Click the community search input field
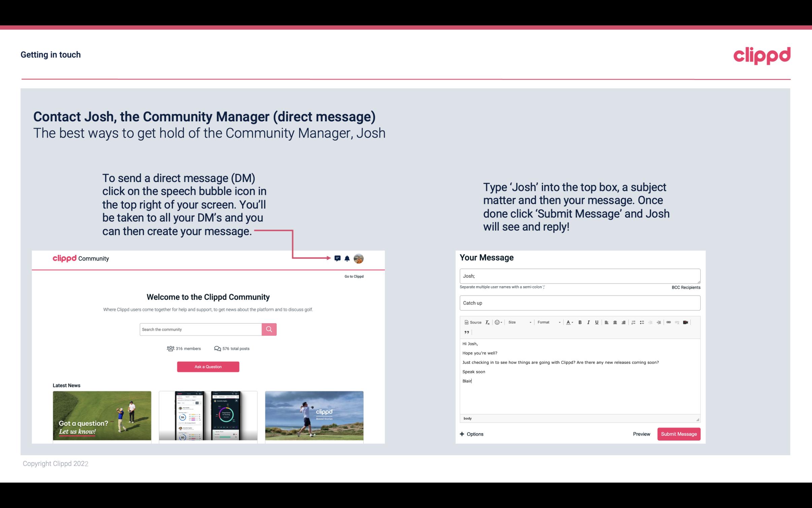This screenshot has height=508, width=812. (x=200, y=329)
